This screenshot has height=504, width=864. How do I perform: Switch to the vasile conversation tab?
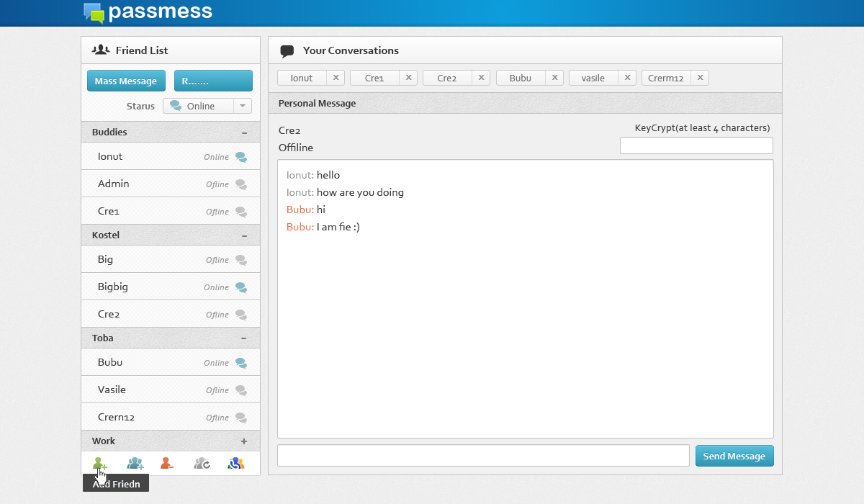[593, 78]
